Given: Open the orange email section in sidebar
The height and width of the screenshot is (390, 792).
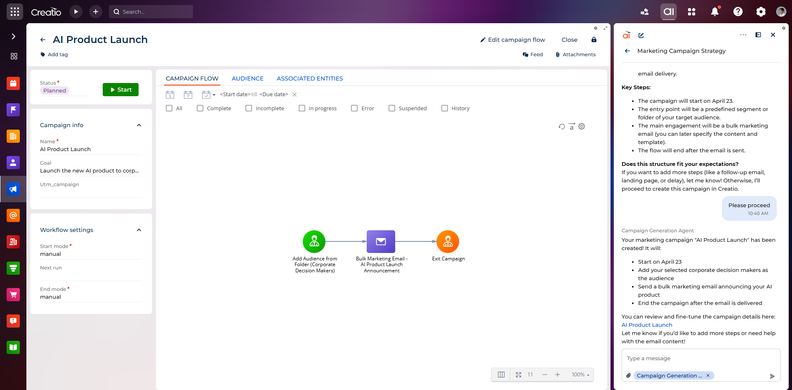Looking at the screenshot, I should click(13, 215).
